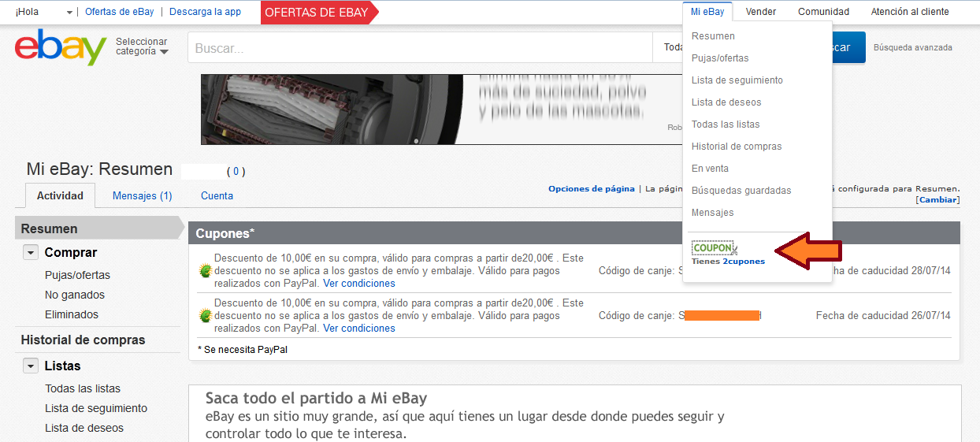Click the (0) feedback score link
This screenshot has width=980, height=442.
[x=236, y=171]
